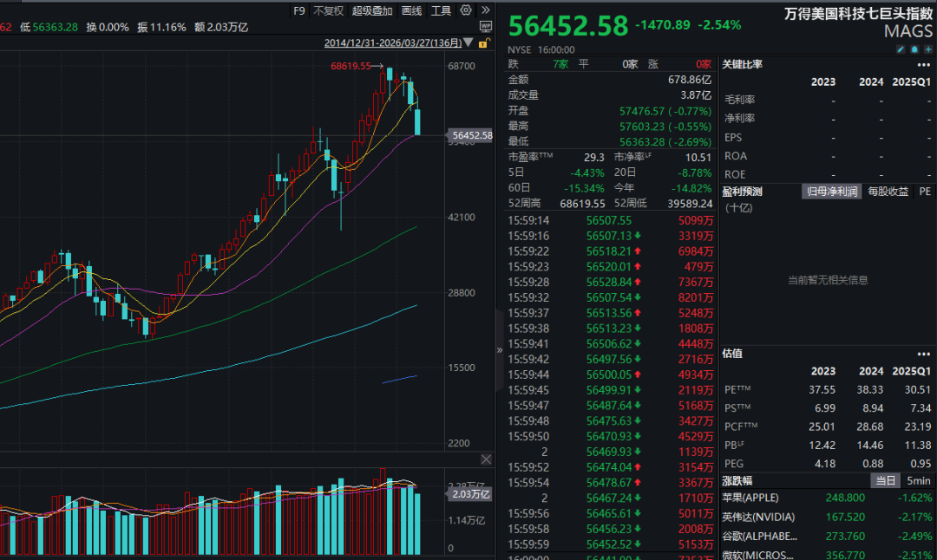Viewport: 937px width, 560px height.
Task: Add MAGS to watchlist with plus icon
Action: pyautogui.click(x=927, y=49)
